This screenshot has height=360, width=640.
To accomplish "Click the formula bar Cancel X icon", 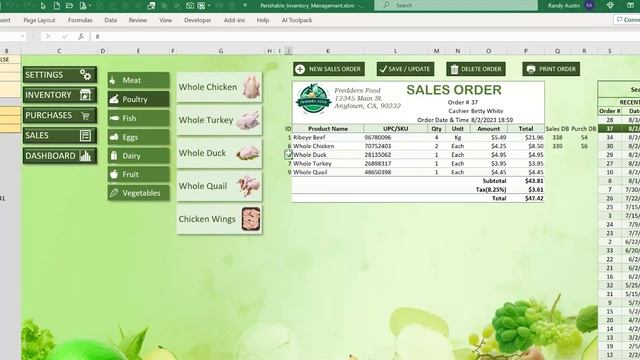I will point(48,36).
